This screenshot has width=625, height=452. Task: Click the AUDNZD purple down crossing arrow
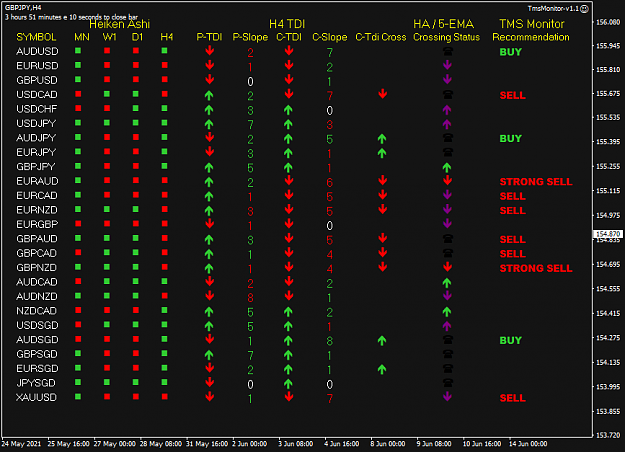click(x=447, y=296)
